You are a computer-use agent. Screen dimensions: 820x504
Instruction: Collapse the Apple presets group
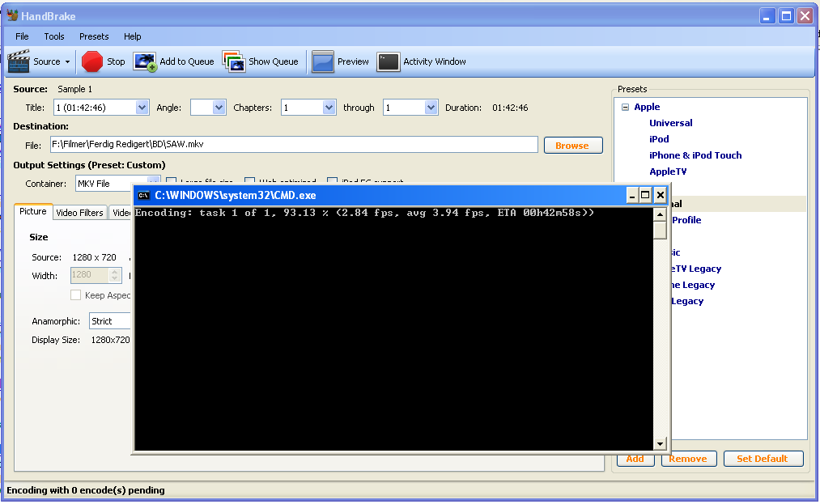point(625,107)
